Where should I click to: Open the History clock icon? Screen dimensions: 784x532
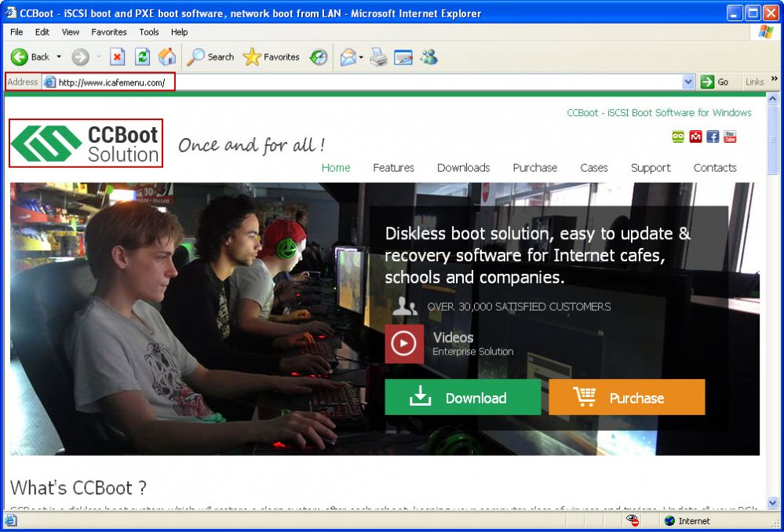pyautogui.click(x=319, y=57)
